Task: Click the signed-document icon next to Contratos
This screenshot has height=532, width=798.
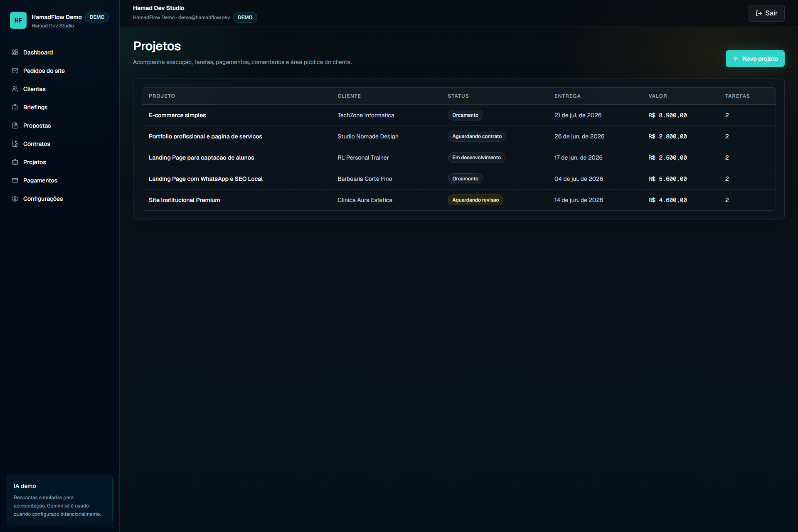Action: [15, 144]
